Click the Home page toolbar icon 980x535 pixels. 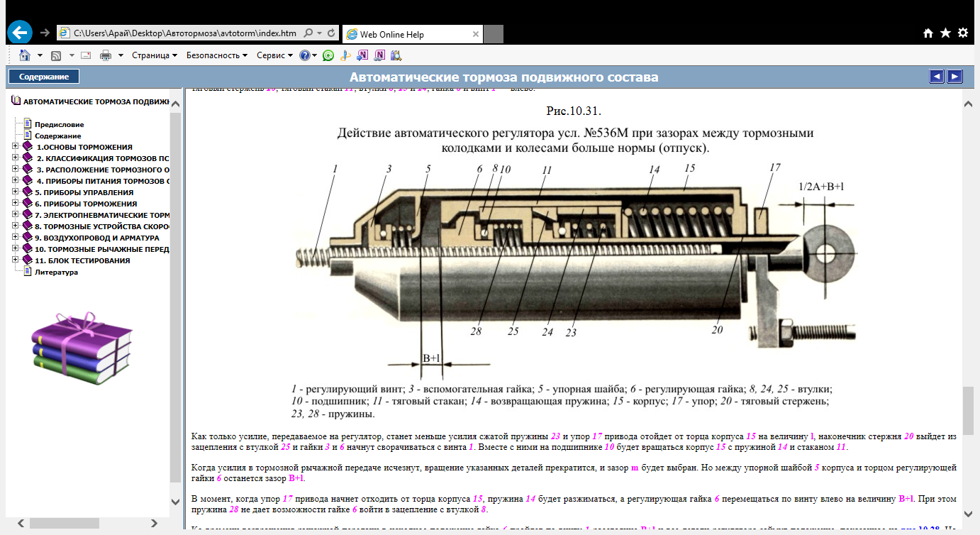(25, 55)
